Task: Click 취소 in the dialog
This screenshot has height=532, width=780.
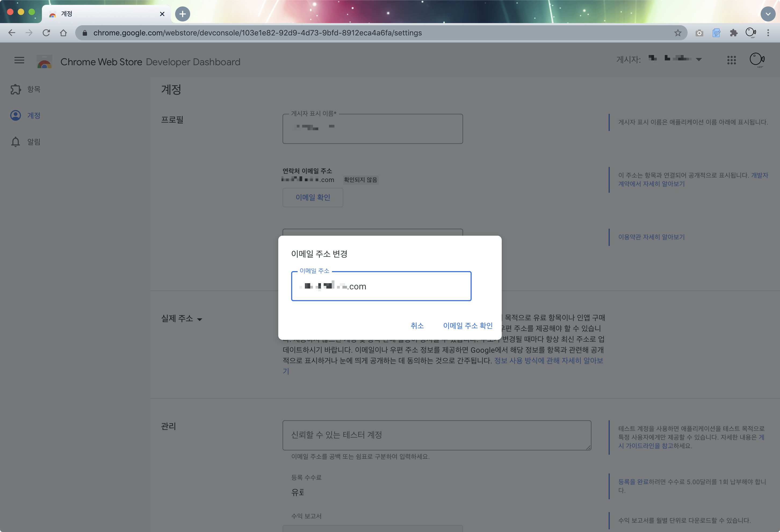Action: click(417, 325)
